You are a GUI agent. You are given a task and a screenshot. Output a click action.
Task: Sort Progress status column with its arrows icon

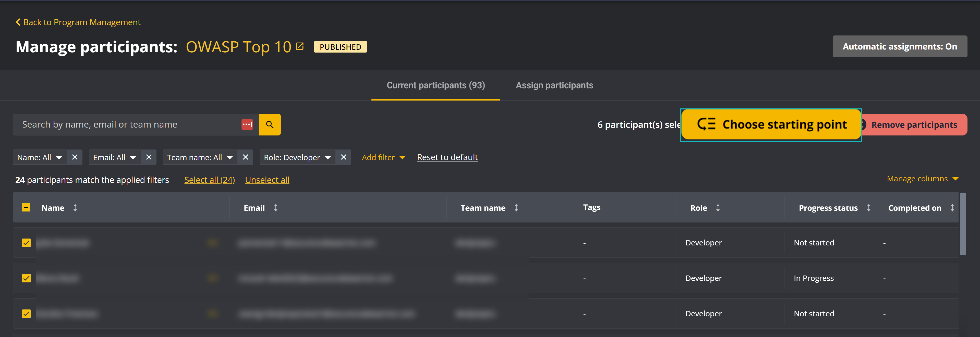(869, 208)
